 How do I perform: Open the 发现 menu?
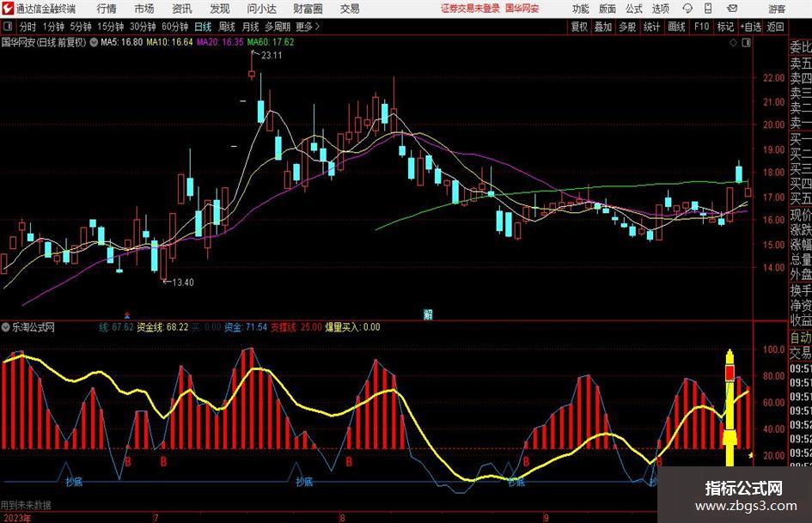tap(220, 9)
